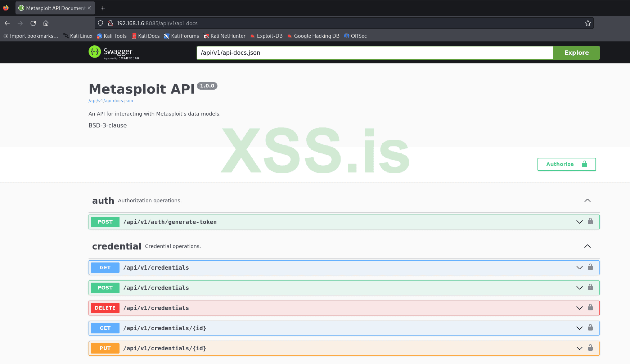
Task: Click the auth section heading
Action: pyautogui.click(x=103, y=201)
